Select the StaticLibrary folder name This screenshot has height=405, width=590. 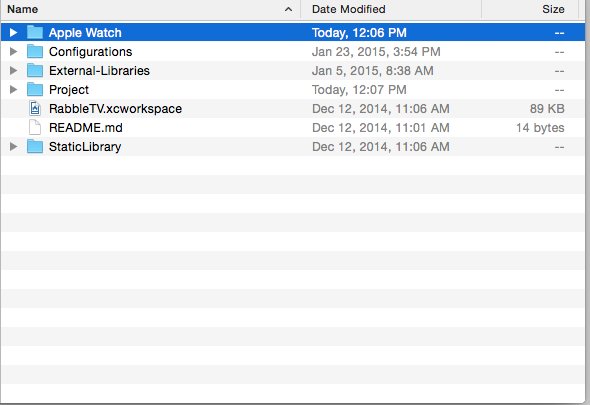[85, 146]
